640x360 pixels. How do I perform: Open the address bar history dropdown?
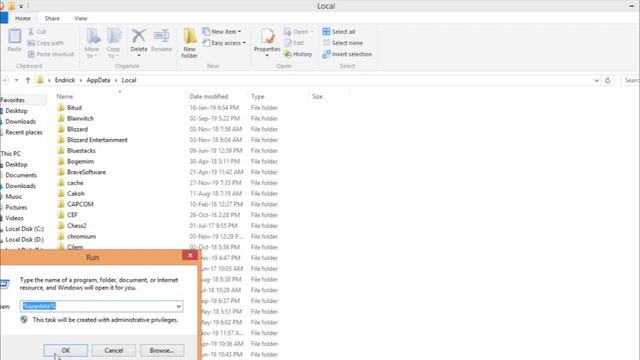tap(596, 80)
